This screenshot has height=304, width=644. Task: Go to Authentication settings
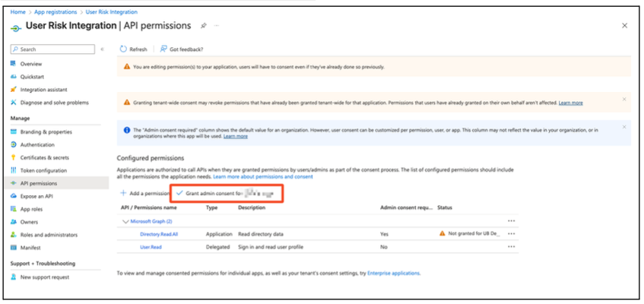pos(37,144)
